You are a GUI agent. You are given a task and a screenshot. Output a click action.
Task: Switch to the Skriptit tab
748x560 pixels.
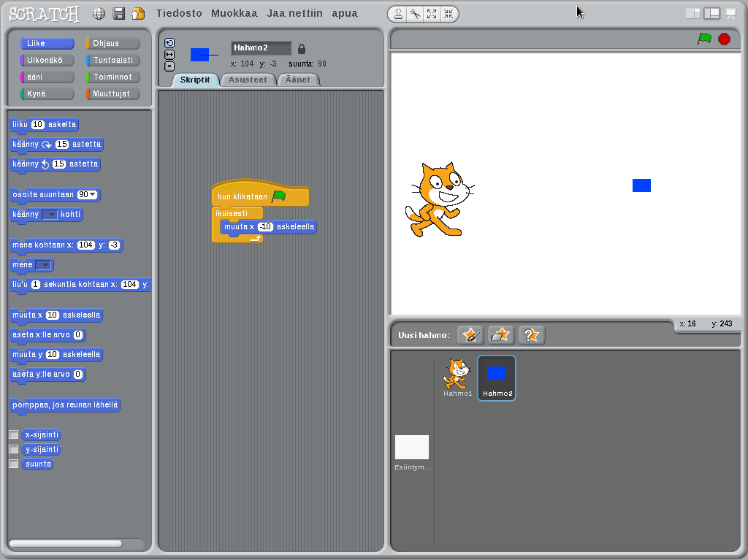coord(195,80)
